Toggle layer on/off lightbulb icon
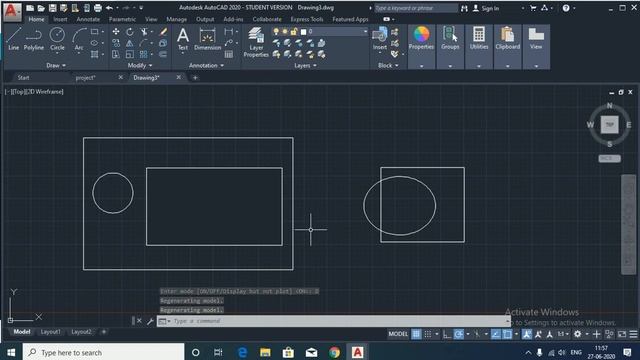640x360 pixels. click(x=276, y=31)
